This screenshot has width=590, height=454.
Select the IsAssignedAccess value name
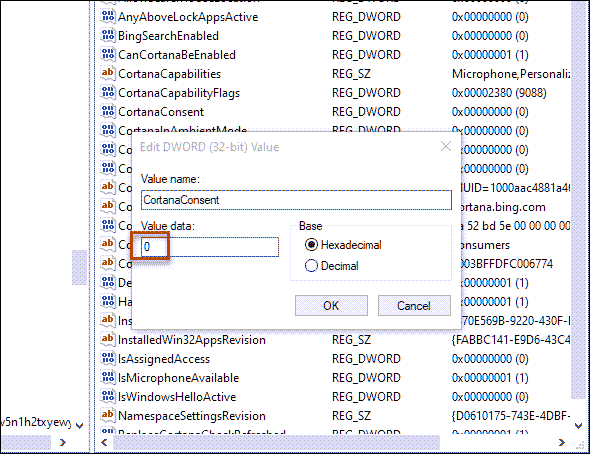coord(164,359)
